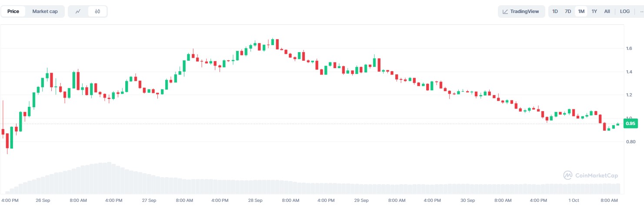This screenshot has height=211, width=644.
Task: Set time range to 1M
Action: [x=581, y=12]
